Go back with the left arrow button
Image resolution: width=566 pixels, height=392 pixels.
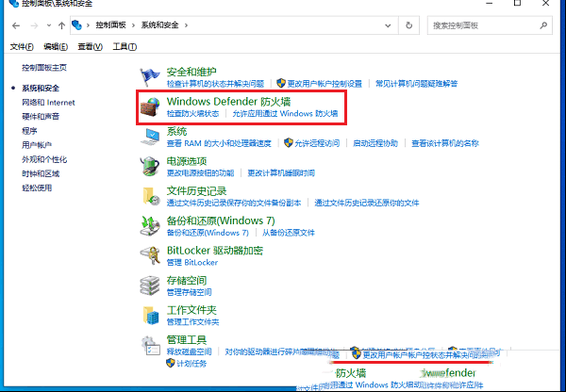pos(16,25)
